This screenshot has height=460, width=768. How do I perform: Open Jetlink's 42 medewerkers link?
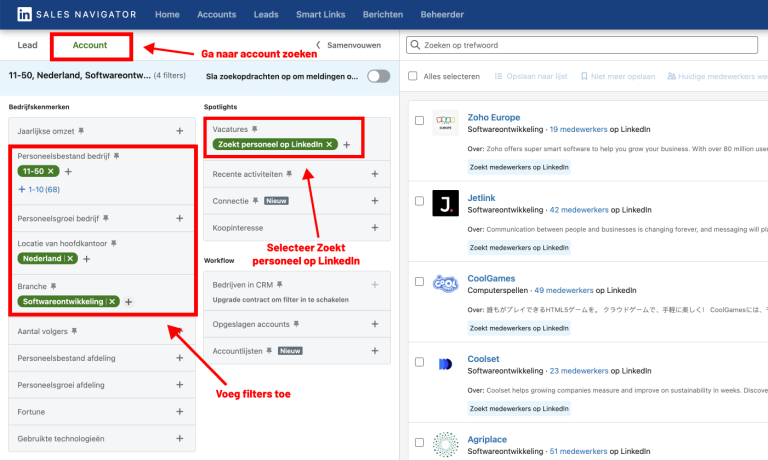coord(579,210)
